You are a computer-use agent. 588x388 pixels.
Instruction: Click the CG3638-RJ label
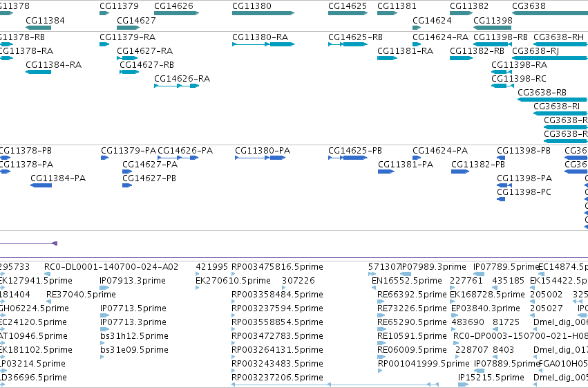point(535,51)
